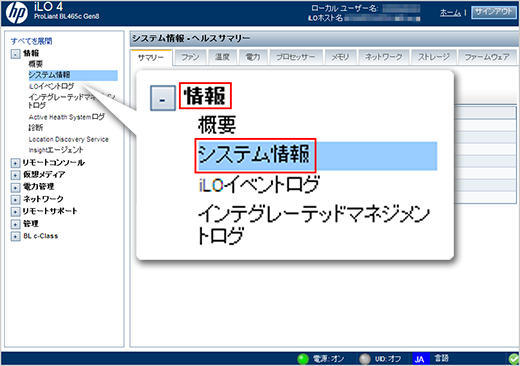
Task: Click the 情報 tree label
Action: click(31, 53)
